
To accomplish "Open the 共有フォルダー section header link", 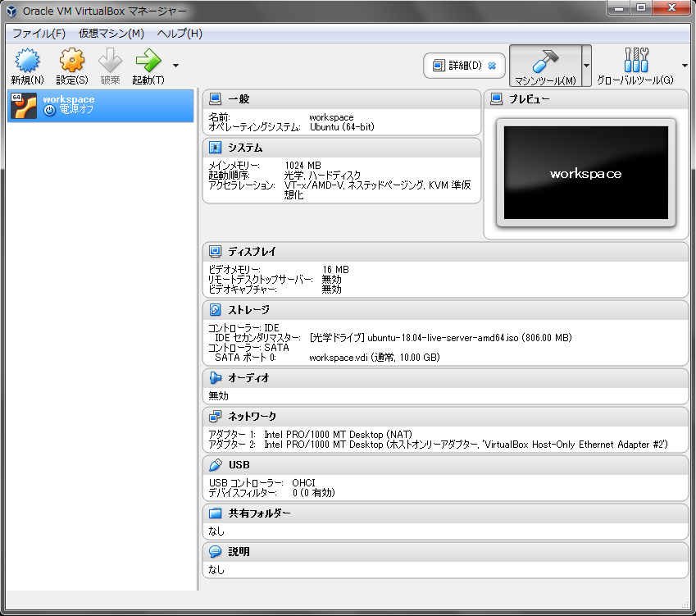I will [x=260, y=513].
